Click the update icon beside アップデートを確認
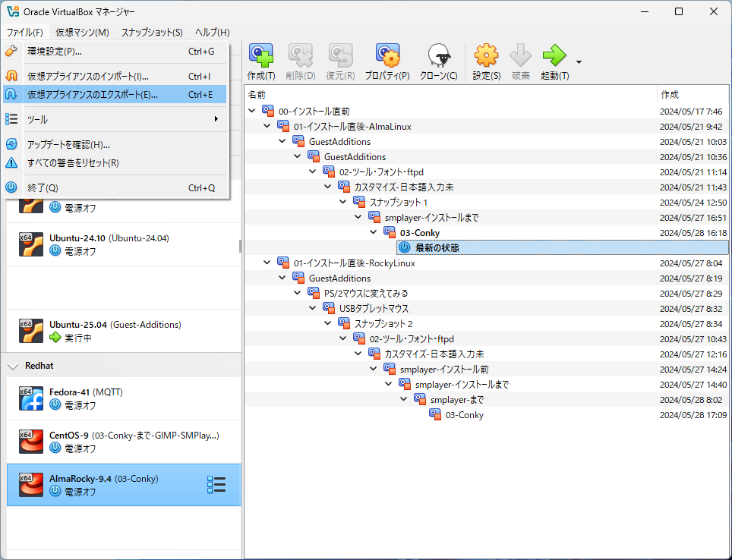Image resolution: width=732 pixels, height=560 pixels. [x=11, y=144]
